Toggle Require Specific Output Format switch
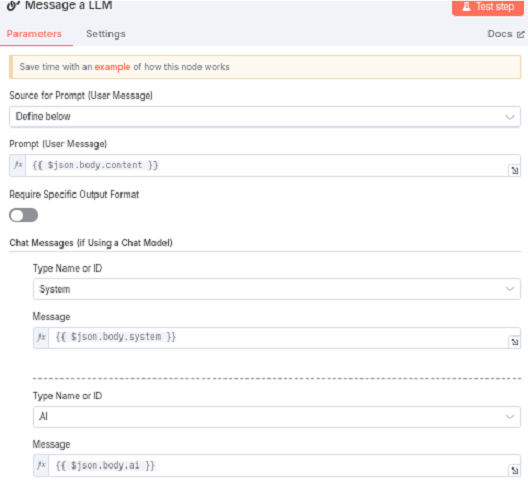 (x=24, y=215)
